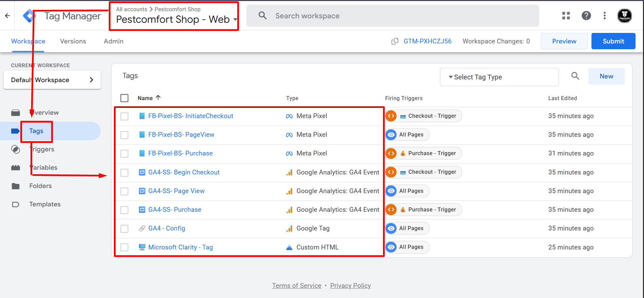644x298 pixels.
Task: Click into the Search workspace field
Action: (393, 16)
